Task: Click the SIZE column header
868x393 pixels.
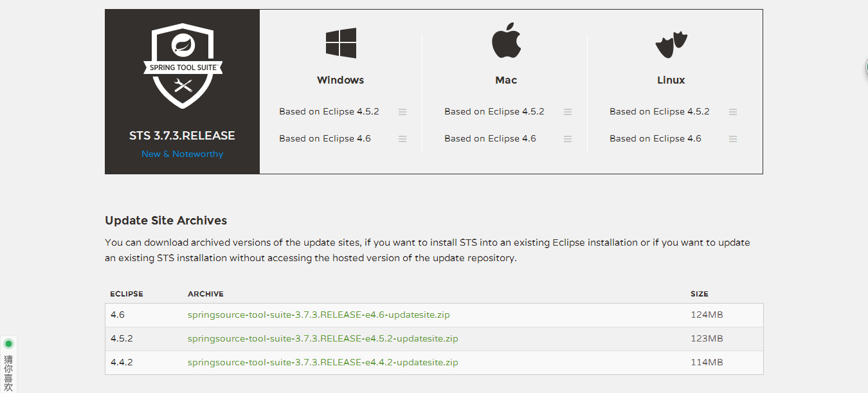Action: (x=700, y=294)
